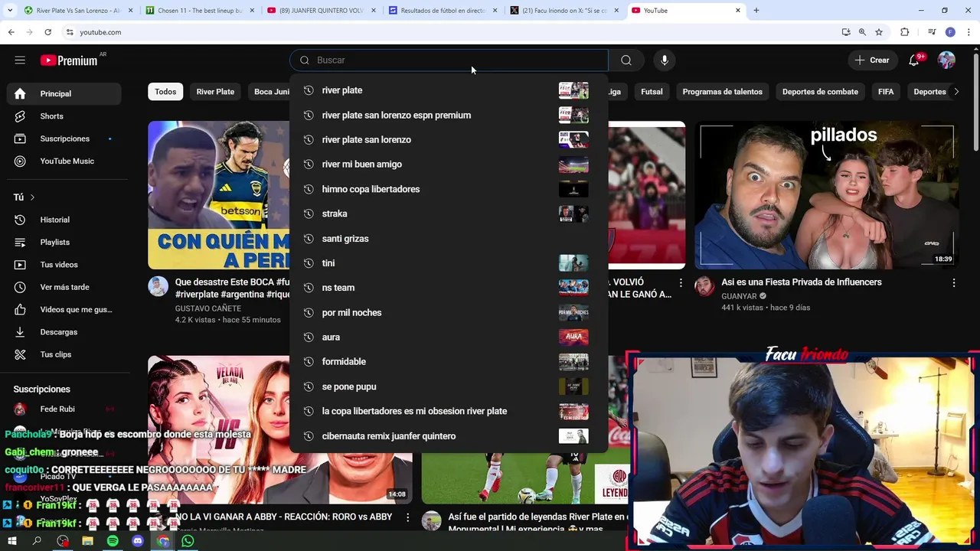
Task: Open the Boca 'CON QUIÉN' thumbnail
Action: point(219,195)
